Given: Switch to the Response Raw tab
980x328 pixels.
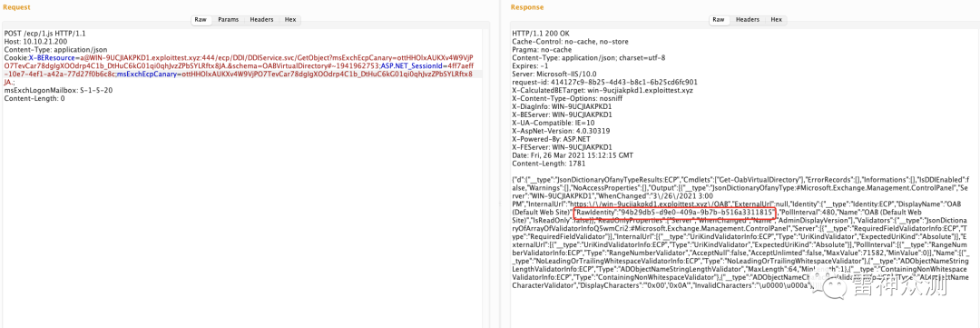Looking at the screenshot, I should 719,20.
